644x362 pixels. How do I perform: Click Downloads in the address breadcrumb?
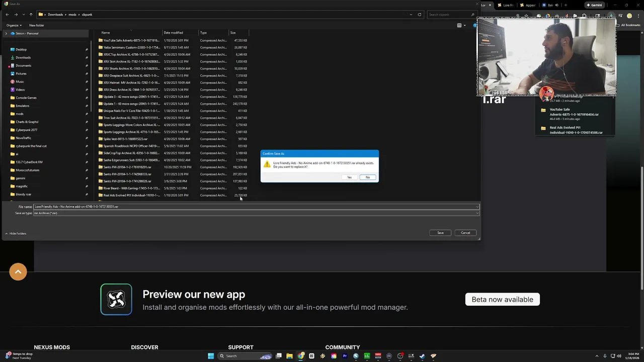coord(55,15)
